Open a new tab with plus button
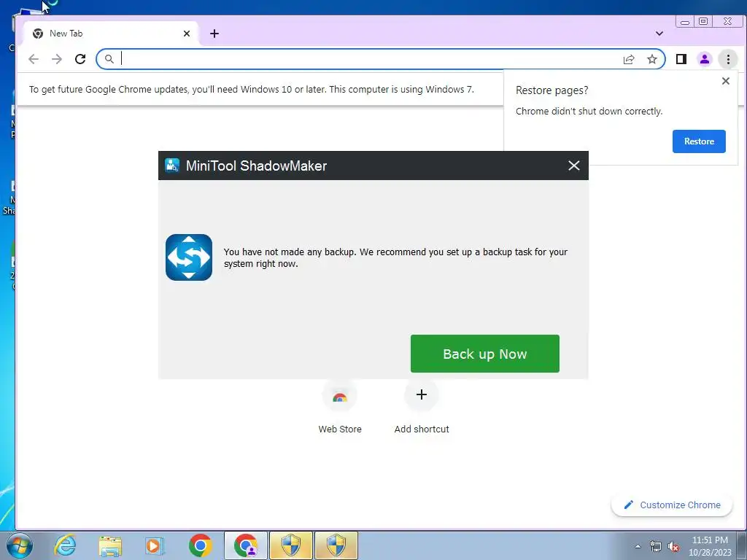The image size is (747, 560). pyautogui.click(x=214, y=34)
